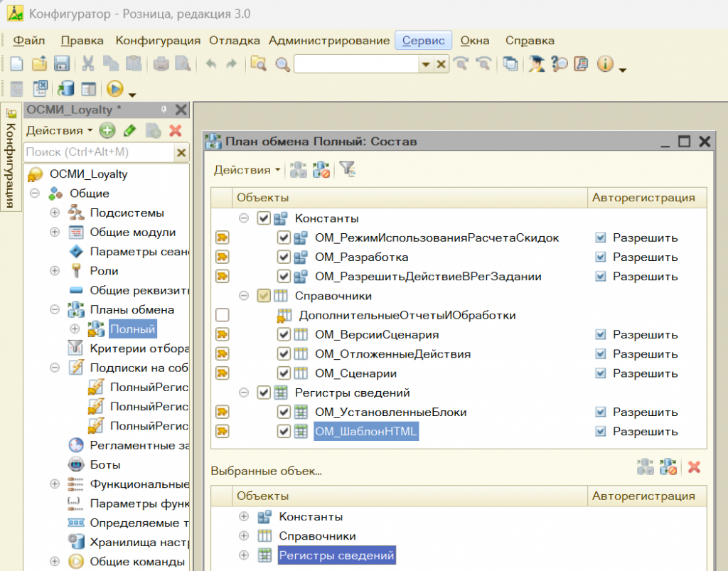Click the yellow info icon in toolbar

(605, 64)
